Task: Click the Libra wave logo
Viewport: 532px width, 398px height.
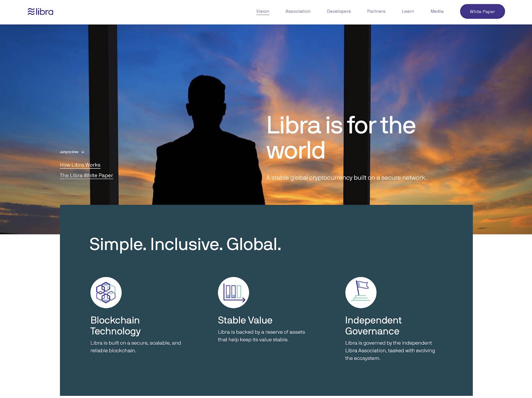Action: tap(40, 12)
